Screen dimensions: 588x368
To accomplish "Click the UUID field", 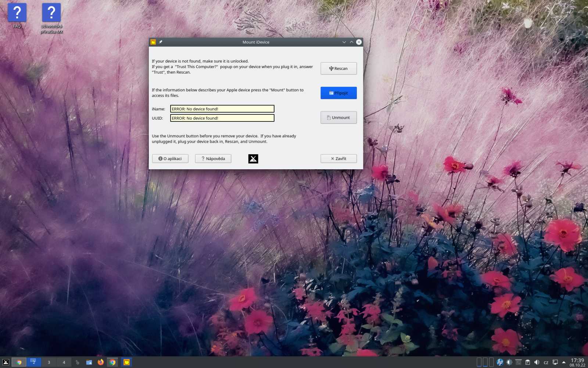I will point(222,118).
